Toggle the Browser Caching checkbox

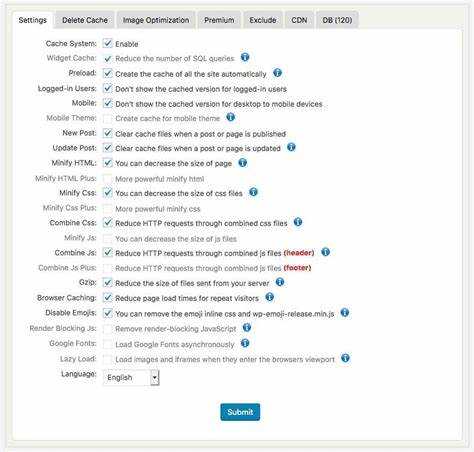[107, 297]
